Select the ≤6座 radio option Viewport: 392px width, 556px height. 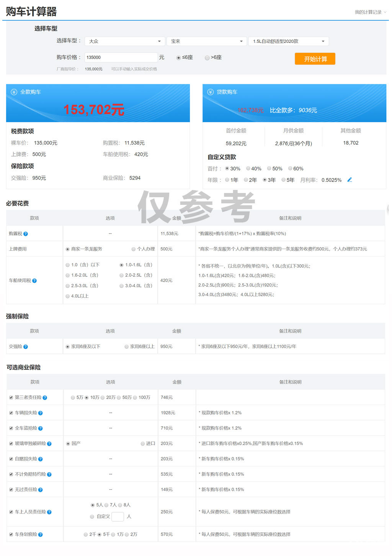coord(179,58)
